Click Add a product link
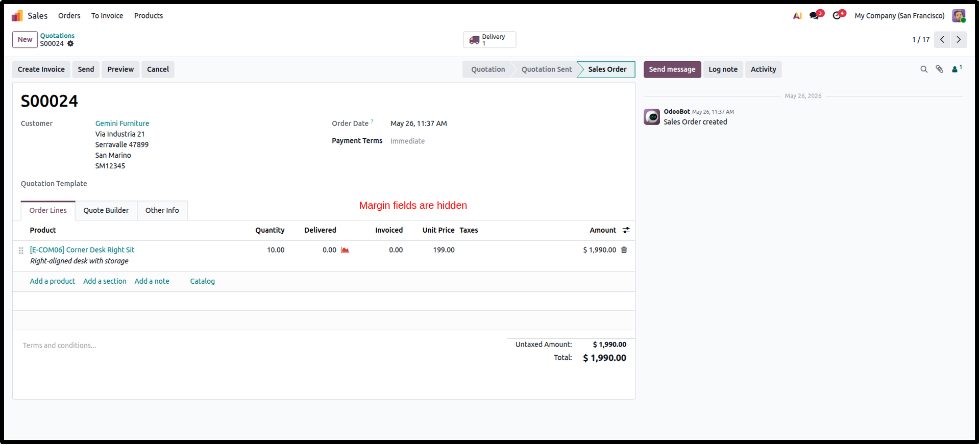980x445 pixels. click(x=53, y=282)
